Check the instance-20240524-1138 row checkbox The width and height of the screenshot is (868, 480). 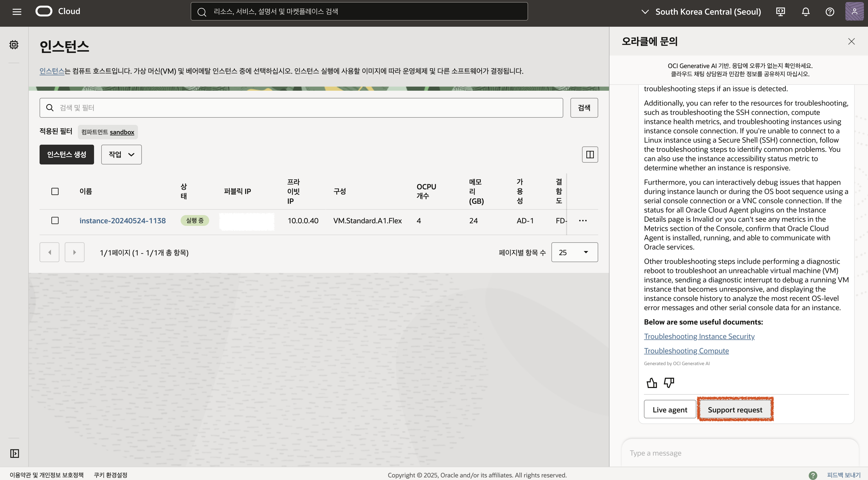pos(55,221)
